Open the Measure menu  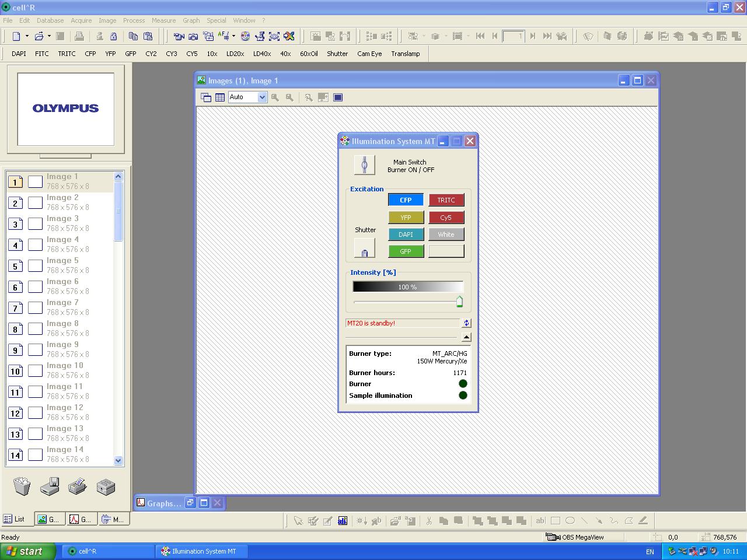tap(163, 20)
